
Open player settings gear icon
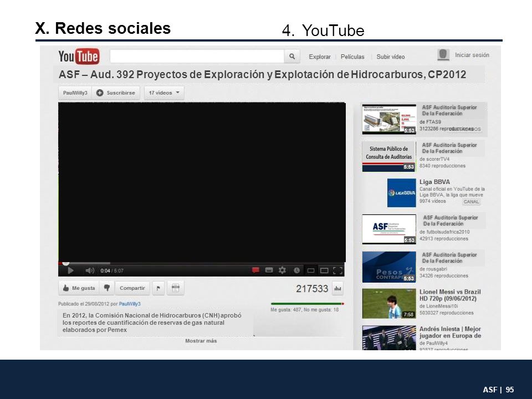tap(282, 270)
